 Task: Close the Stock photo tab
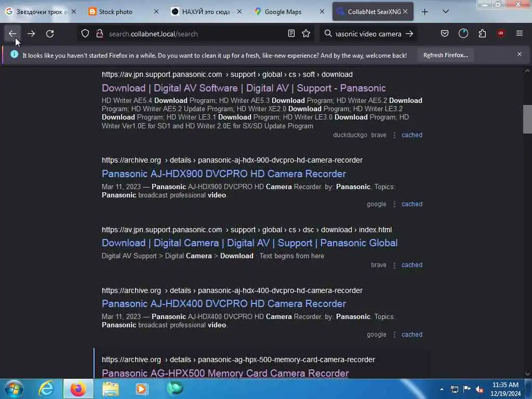[156, 11]
